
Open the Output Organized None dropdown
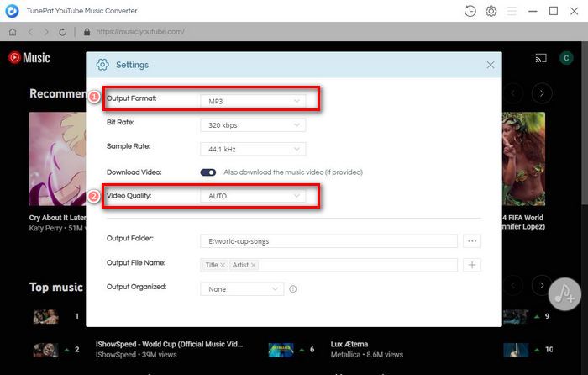pos(242,288)
